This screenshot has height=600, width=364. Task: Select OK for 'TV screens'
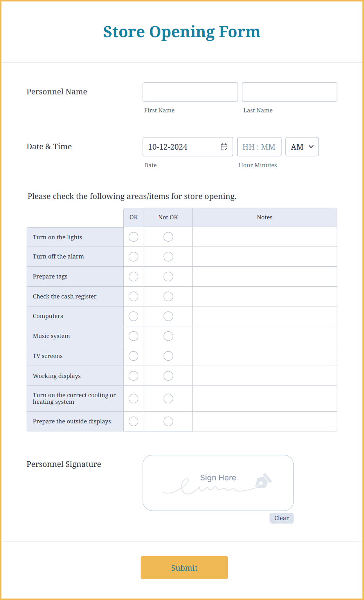pos(133,356)
